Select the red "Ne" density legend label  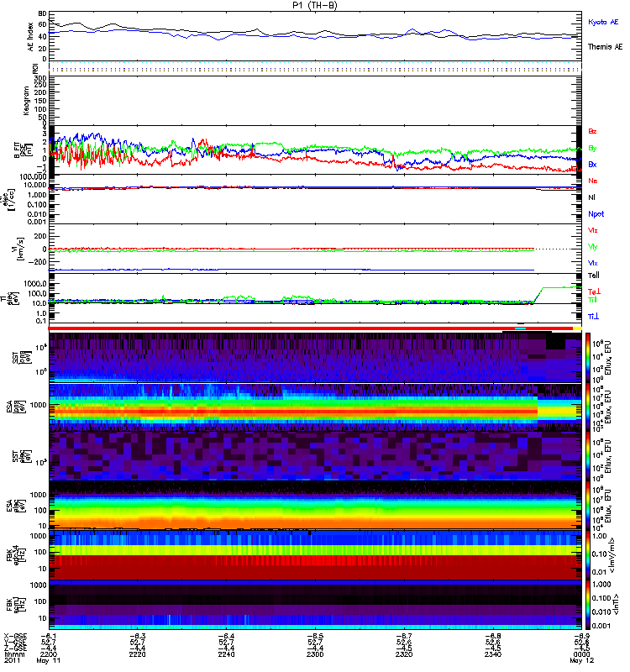click(x=592, y=181)
